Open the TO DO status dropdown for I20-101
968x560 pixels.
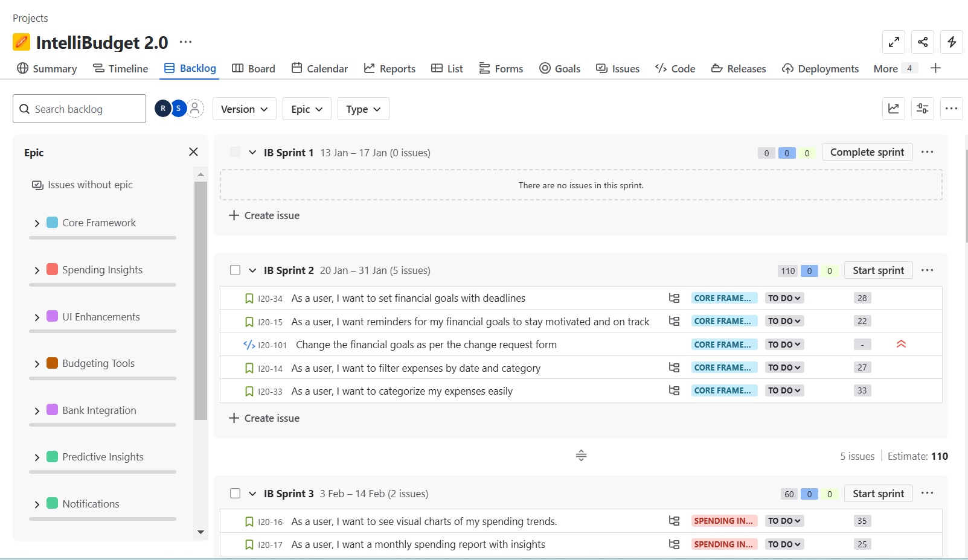[784, 345]
